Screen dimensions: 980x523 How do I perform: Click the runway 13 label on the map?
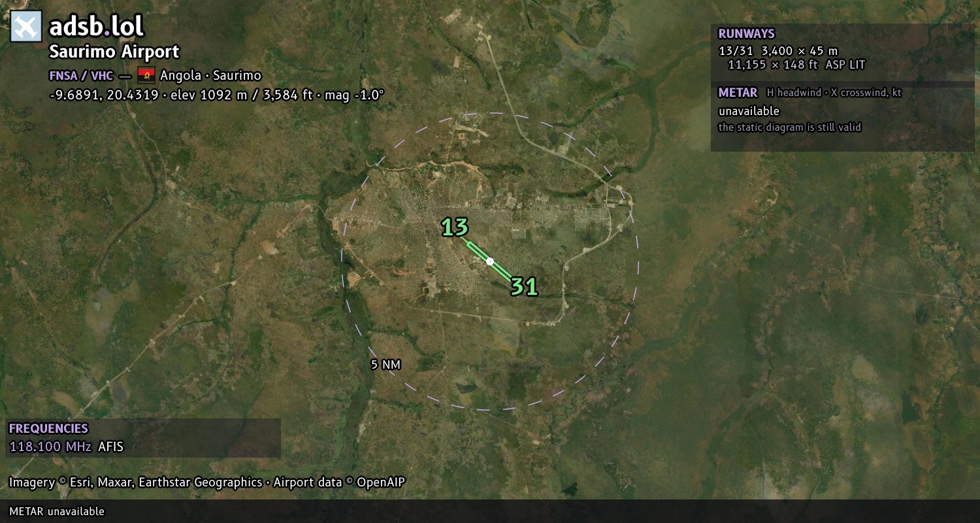point(455,227)
